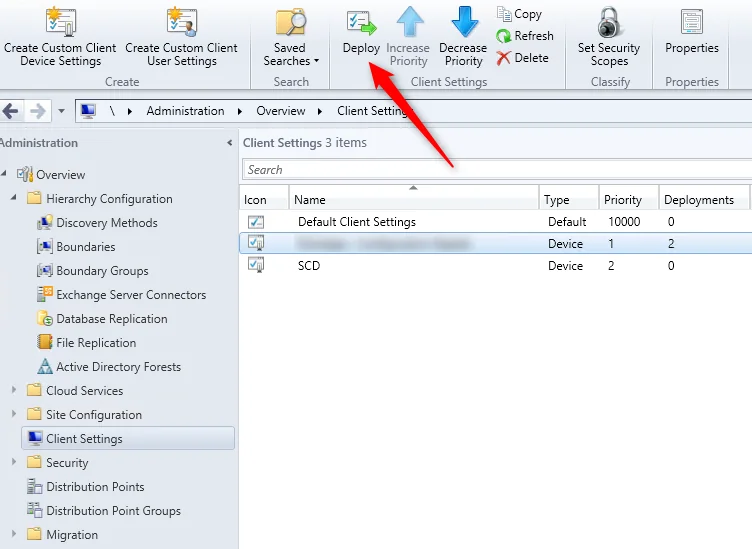This screenshot has width=752, height=549.
Task: Click priority value 10000
Action: 624,222
